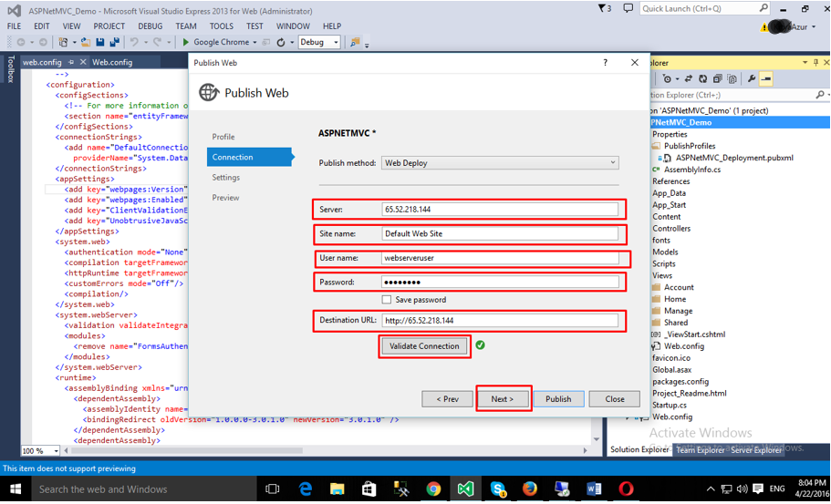This screenshot has height=504, width=831.
Task: Click the Validate Connection button
Action: [x=424, y=346]
